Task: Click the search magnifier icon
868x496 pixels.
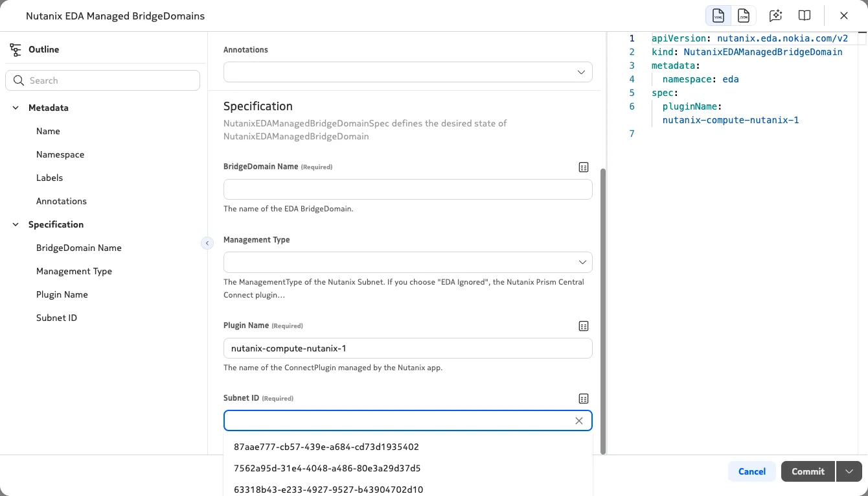Action: (19, 80)
